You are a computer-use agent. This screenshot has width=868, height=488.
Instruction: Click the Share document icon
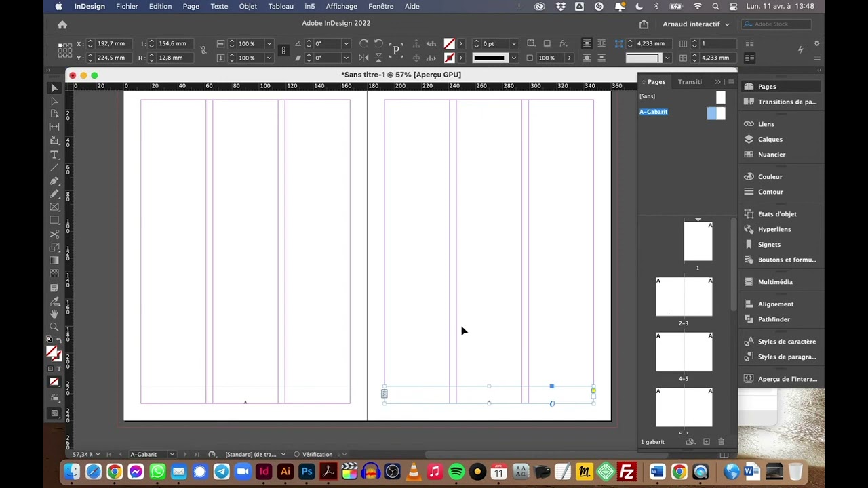click(644, 24)
